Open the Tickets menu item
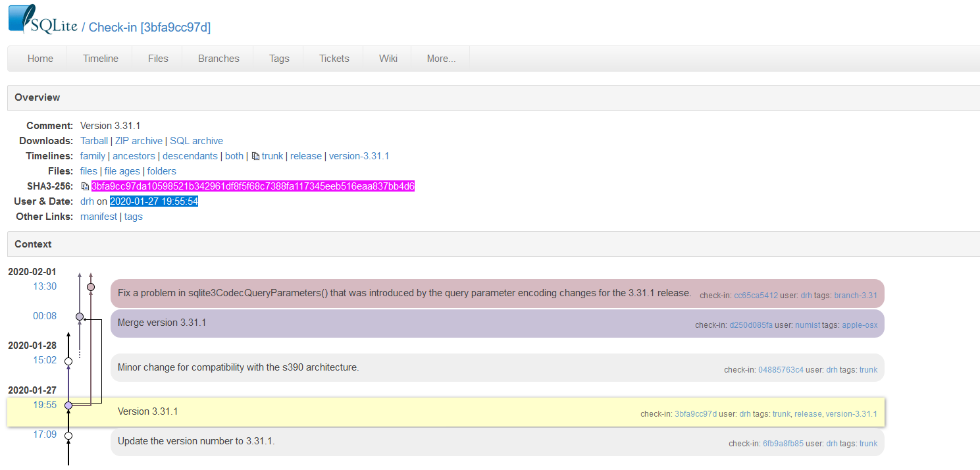This screenshot has width=980, height=470. 334,59
